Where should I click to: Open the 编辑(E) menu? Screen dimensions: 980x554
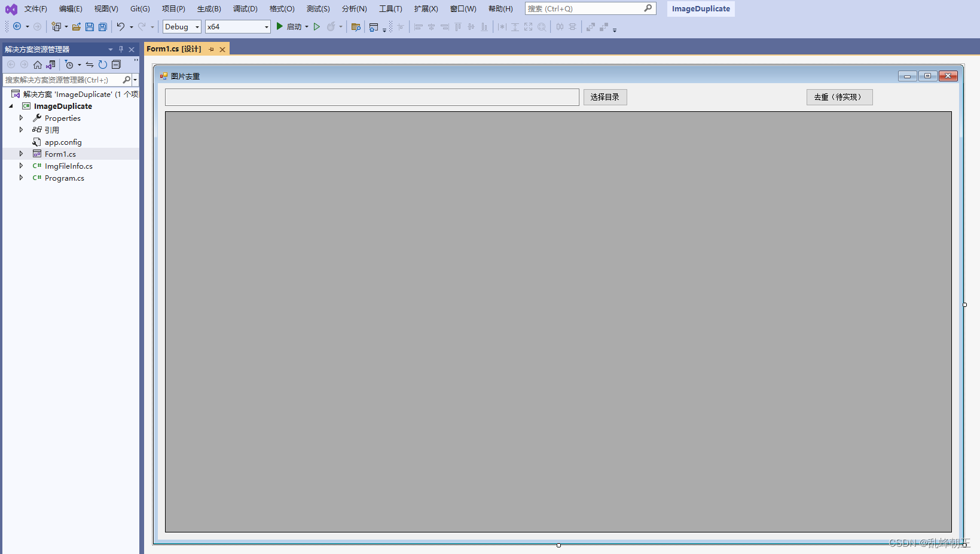[71, 9]
